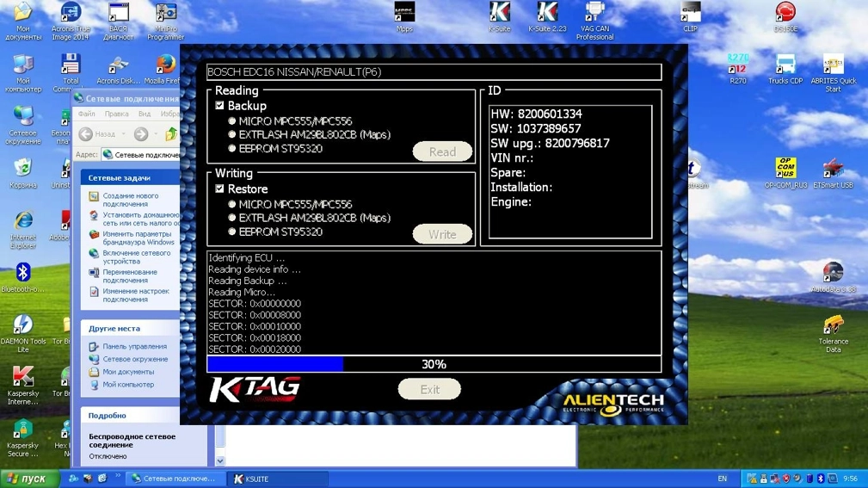The height and width of the screenshot is (488, 868).
Task: Select the SECTOR: 0x00020000 log line
Action: [255, 349]
